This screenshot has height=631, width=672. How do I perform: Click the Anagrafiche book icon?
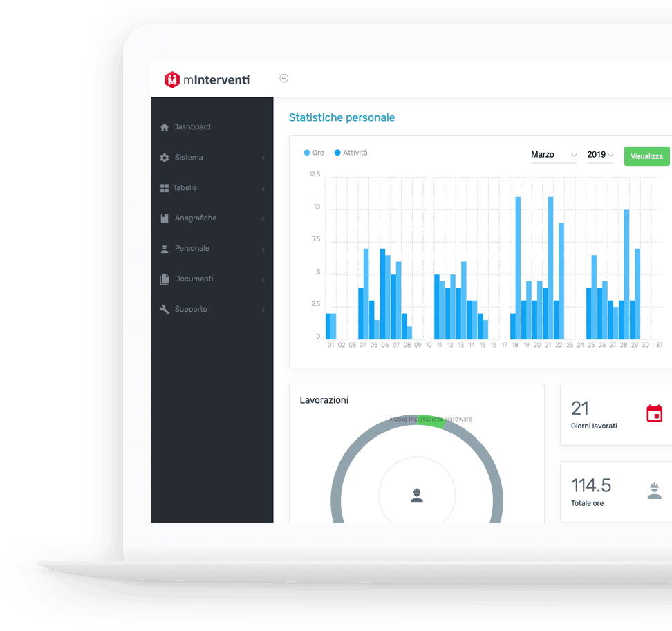click(x=165, y=218)
